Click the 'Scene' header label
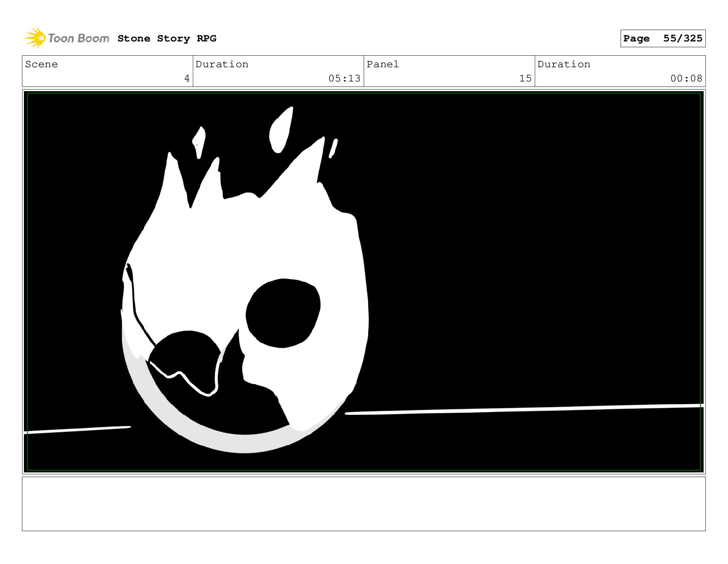The width and height of the screenshot is (728, 564). coord(41,64)
